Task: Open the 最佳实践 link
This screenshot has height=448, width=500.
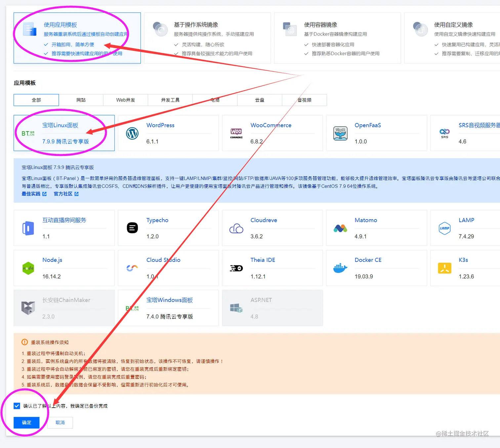Action: coord(31,194)
